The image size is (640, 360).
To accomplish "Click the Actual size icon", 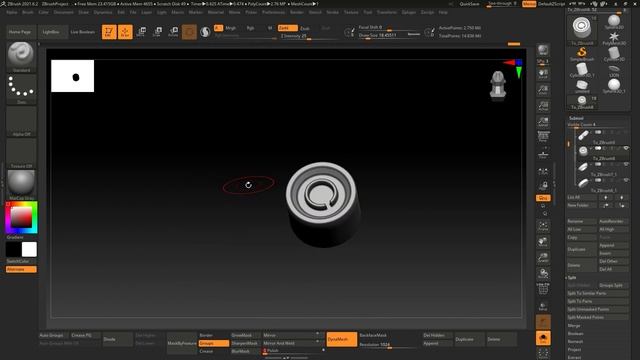I will 543,106.
